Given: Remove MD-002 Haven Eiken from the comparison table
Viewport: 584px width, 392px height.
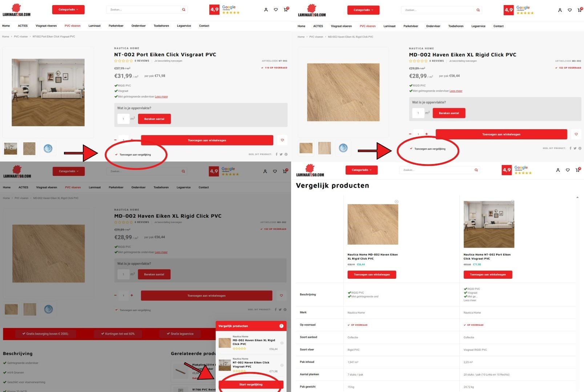Looking at the screenshot, I should [x=396, y=201].
